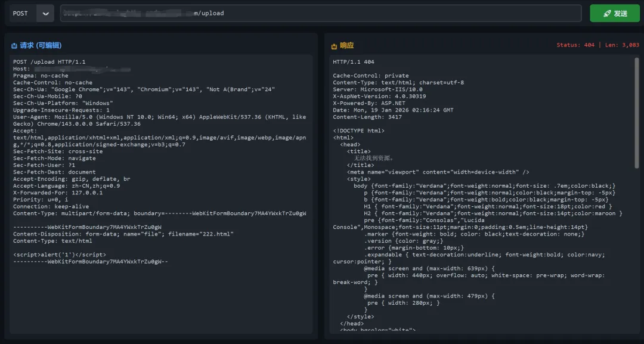Click the 'Accept-Language: zh-CN,zh;q=0.9' line

(x=67, y=186)
